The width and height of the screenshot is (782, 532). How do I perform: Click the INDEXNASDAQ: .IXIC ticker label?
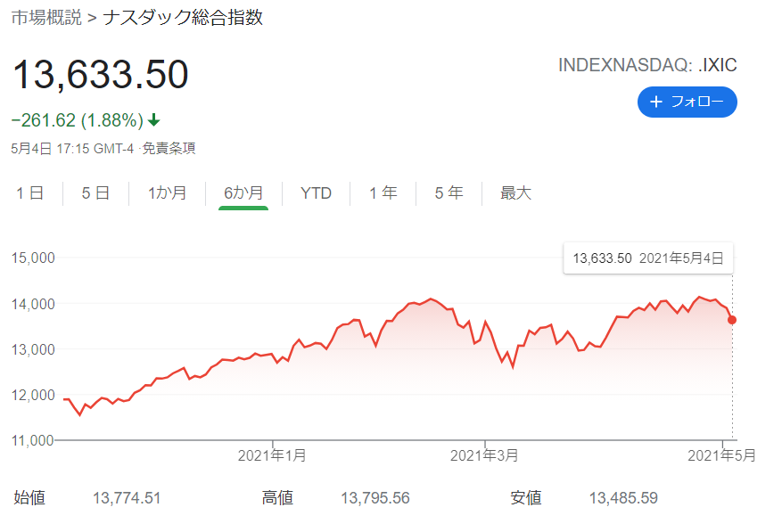[647, 65]
